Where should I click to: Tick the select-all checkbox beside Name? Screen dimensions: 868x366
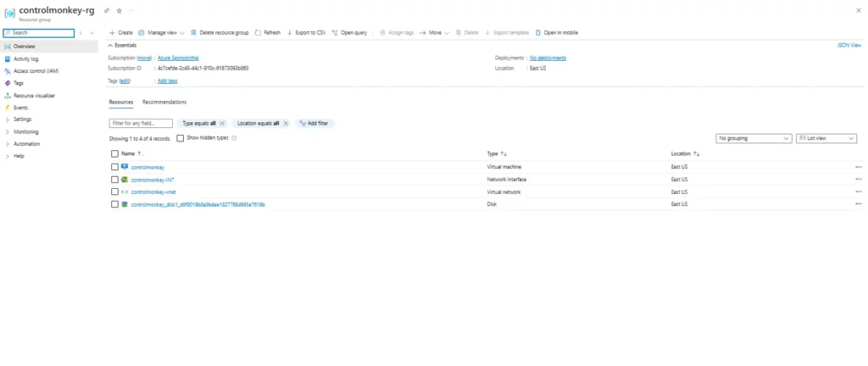(114, 153)
